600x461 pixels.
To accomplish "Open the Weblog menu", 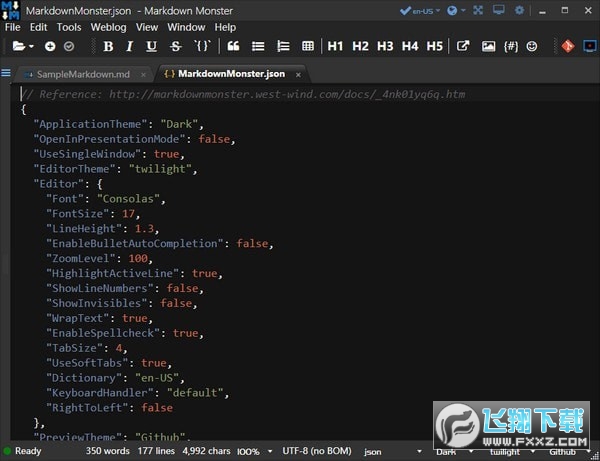I will pos(108,27).
